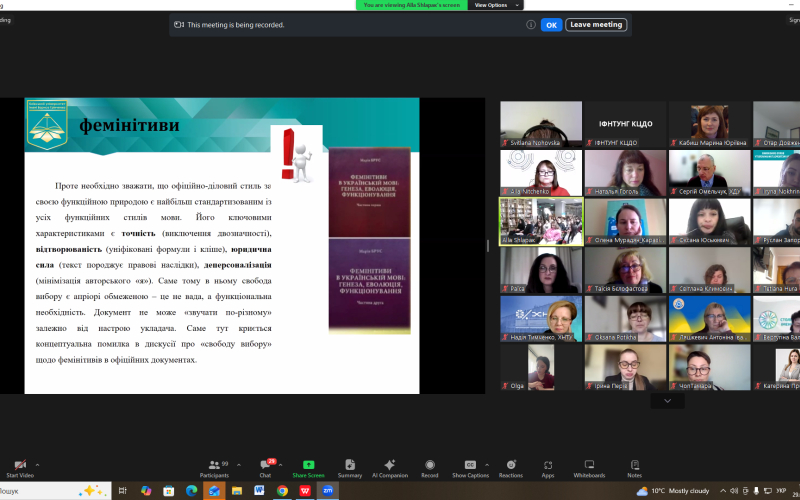Open video options chevron beside Start Video
The image size is (800, 500).
tap(37, 465)
